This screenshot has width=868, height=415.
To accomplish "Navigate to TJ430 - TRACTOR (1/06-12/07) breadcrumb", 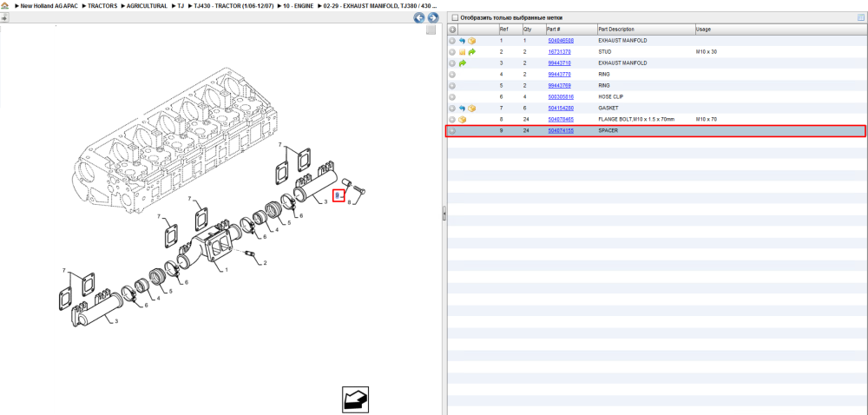I will [x=233, y=5].
